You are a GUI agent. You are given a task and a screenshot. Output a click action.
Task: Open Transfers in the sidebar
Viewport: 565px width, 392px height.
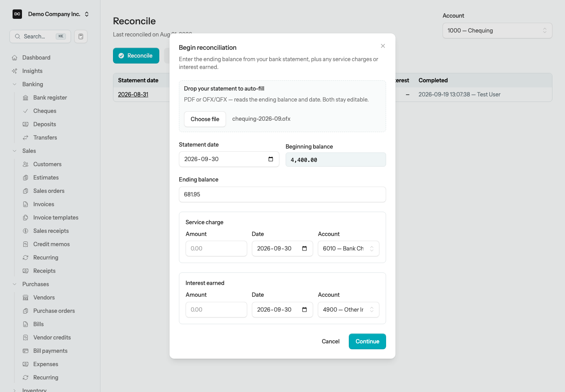tap(45, 138)
